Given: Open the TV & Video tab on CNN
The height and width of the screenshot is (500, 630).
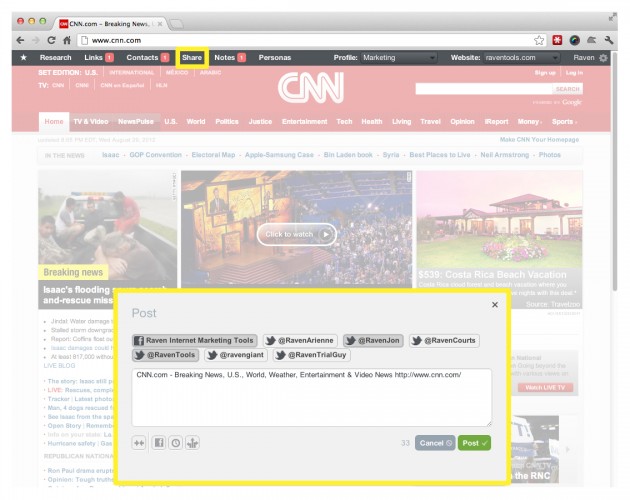Looking at the screenshot, I should [91, 122].
